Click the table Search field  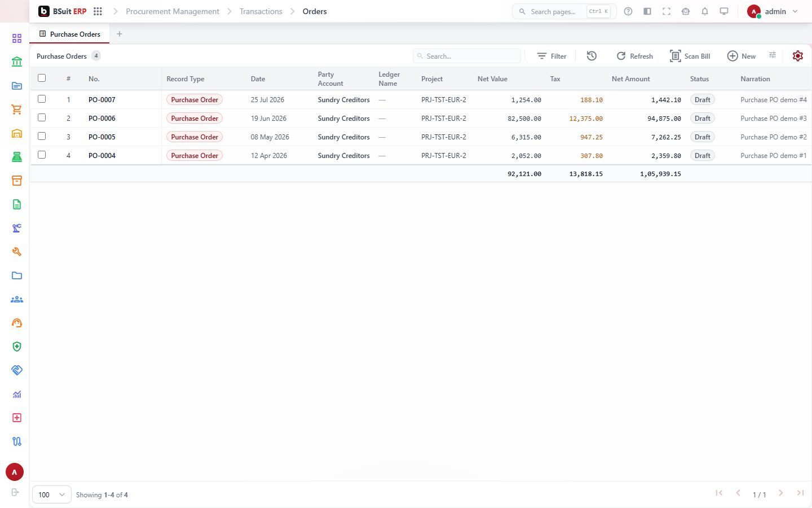467,56
